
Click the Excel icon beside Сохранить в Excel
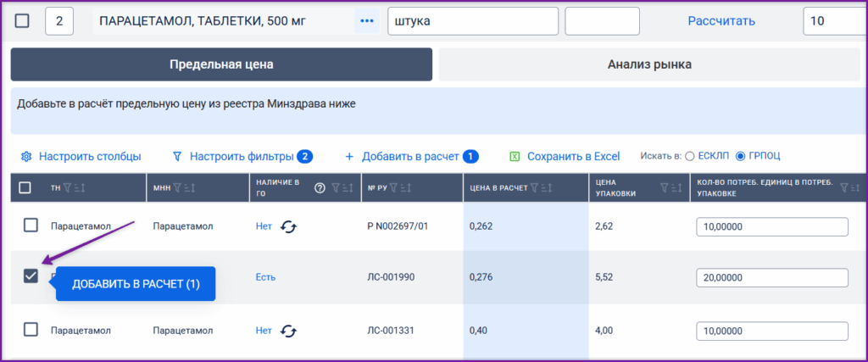coord(515,157)
